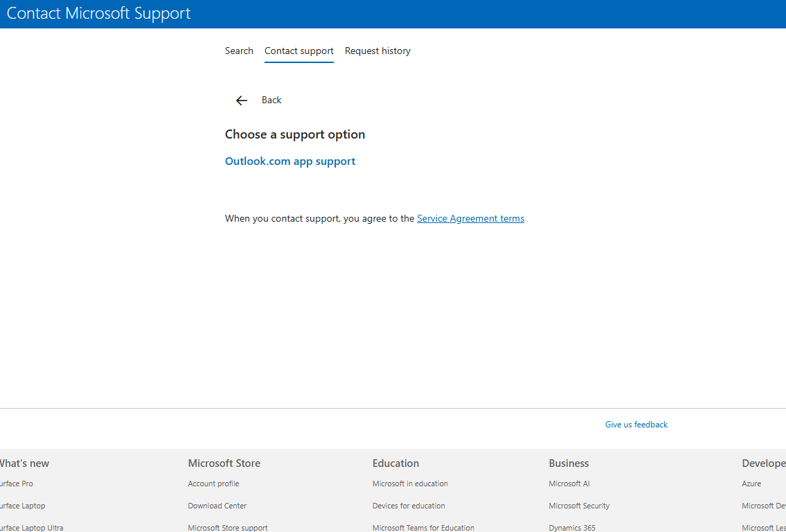Open Microsoft Teams for Education link
Image resolution: width=786 pixels, height=532 pixels.
point(423,528)
